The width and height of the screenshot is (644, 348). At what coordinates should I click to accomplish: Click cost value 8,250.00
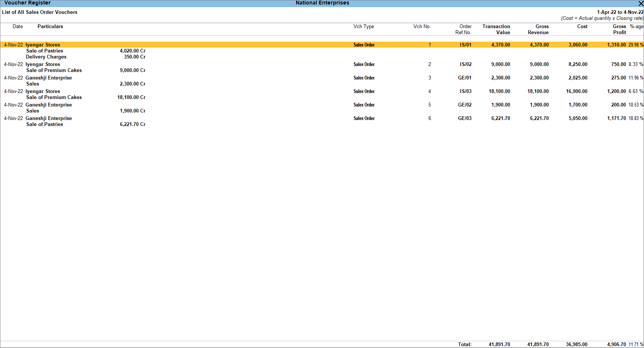pos(578,64)
